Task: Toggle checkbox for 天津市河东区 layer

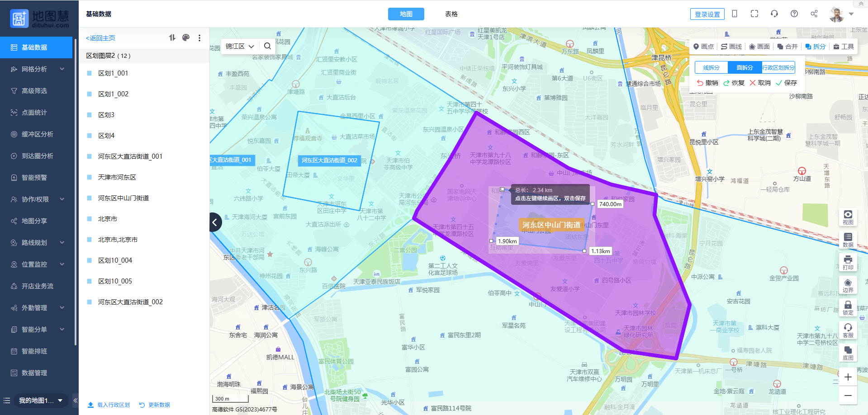Action: pyautogui.click(x=90, y=177)
